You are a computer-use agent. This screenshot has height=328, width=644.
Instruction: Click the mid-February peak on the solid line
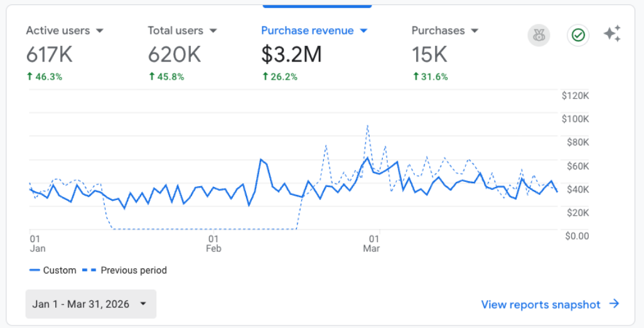pyautogui.click(x=261, y=160)
